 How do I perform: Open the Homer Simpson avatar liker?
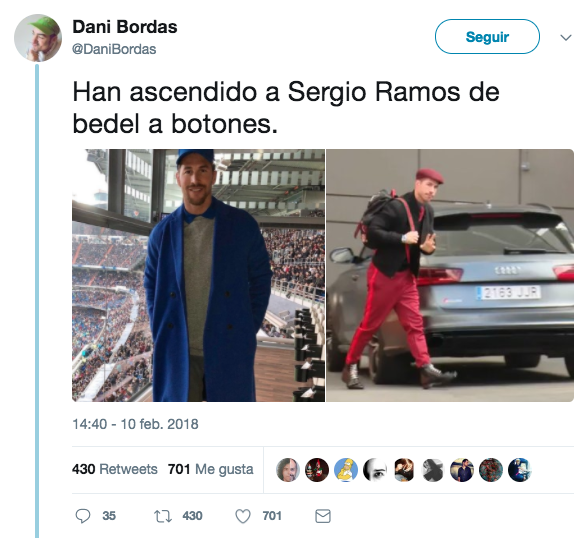(346, 469)
